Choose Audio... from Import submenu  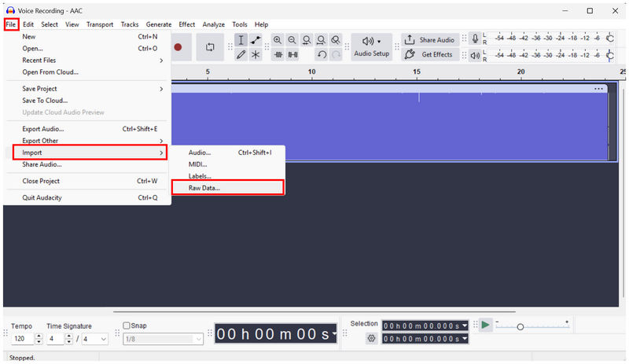[228, 153]
